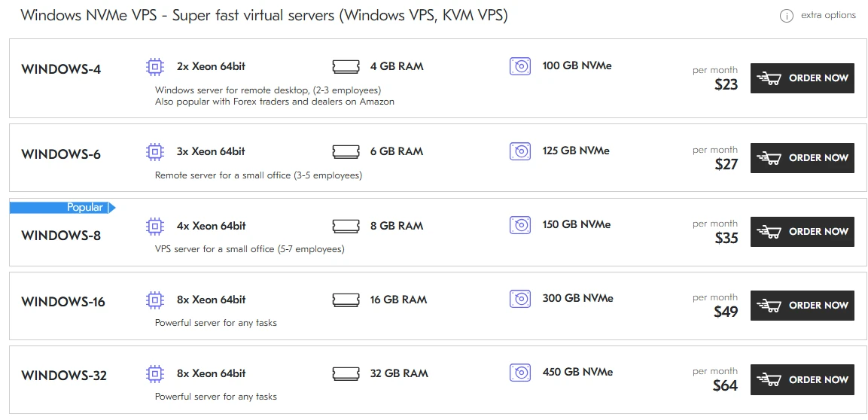
Task: Click the CPU icon in WINDOWS-16 row
Action: pos(154,300)
